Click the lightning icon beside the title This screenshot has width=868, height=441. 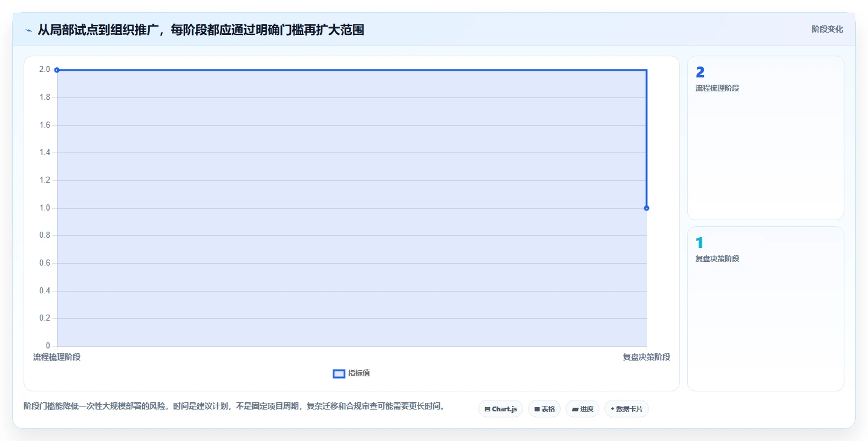click(x=28, y=30)
